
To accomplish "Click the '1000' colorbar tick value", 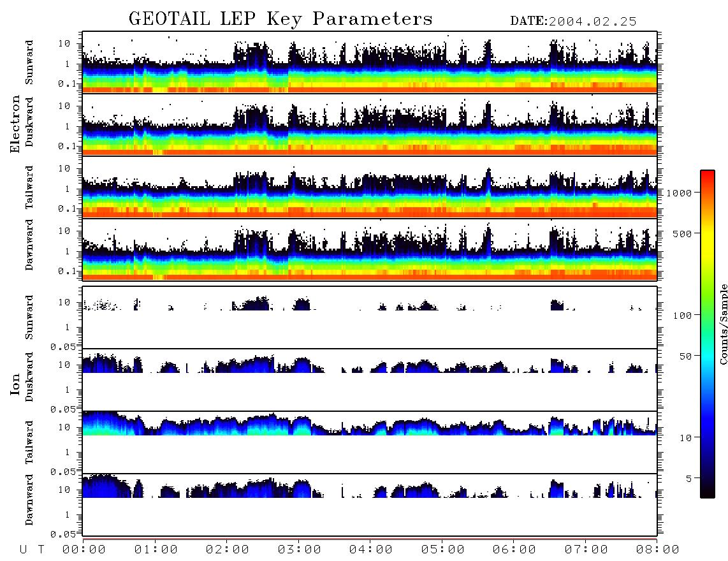I will pyautogui.click(x=680, y=193).
